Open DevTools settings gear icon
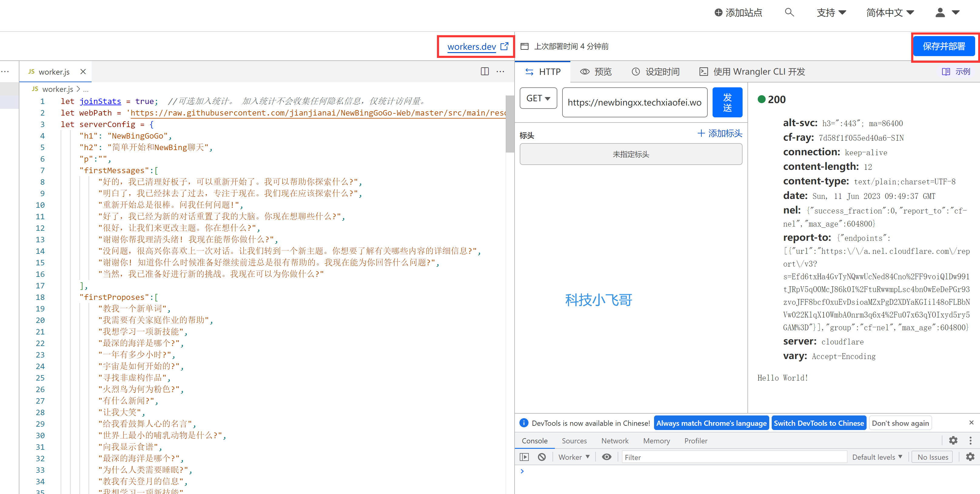The image size is (980, 494). point(953,440)
